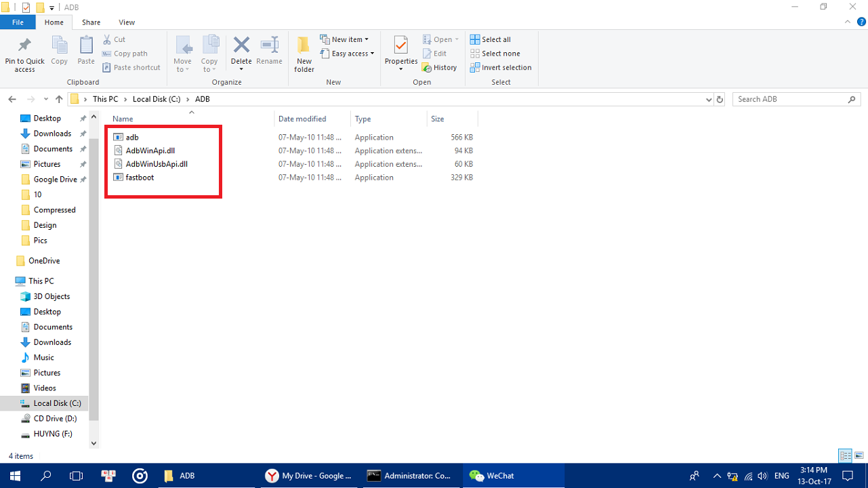The width and height of the screenshot is (868, 488).
Task: Click the Search ADB box
Action: [x=797, y=99]
